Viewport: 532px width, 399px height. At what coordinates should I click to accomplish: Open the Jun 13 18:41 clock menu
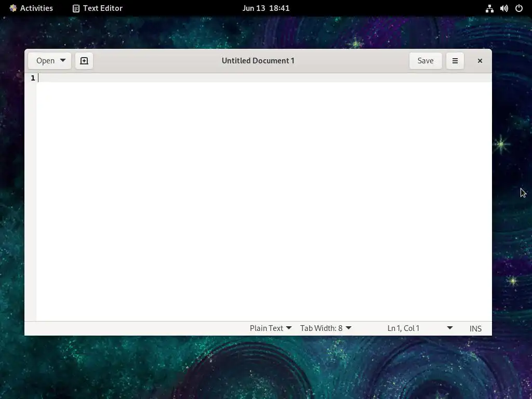(x=266, y=8)
